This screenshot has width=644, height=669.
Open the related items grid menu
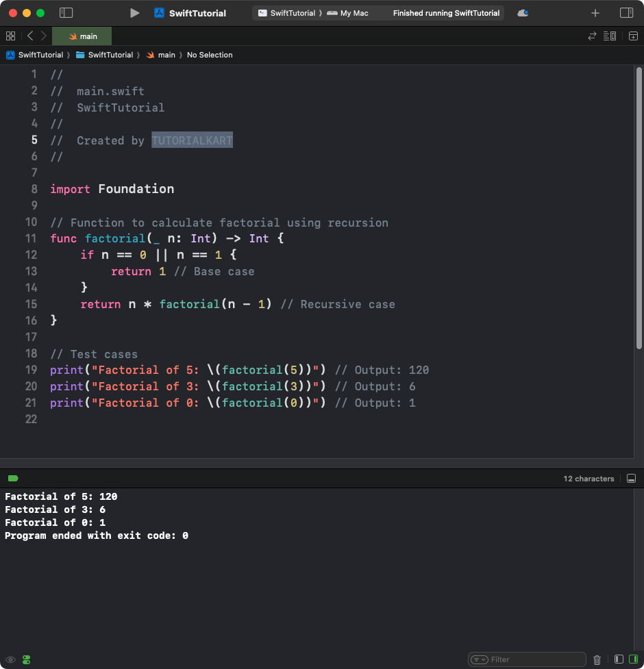pos(10,36)
